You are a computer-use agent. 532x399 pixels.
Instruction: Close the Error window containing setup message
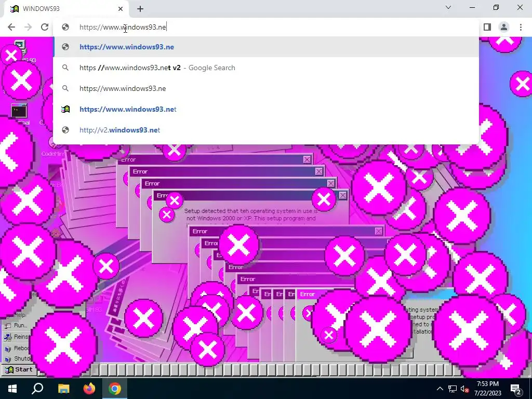coord(343,195)
